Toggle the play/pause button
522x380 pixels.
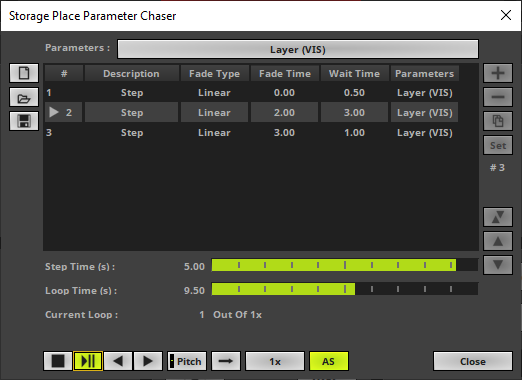(88, 361)
